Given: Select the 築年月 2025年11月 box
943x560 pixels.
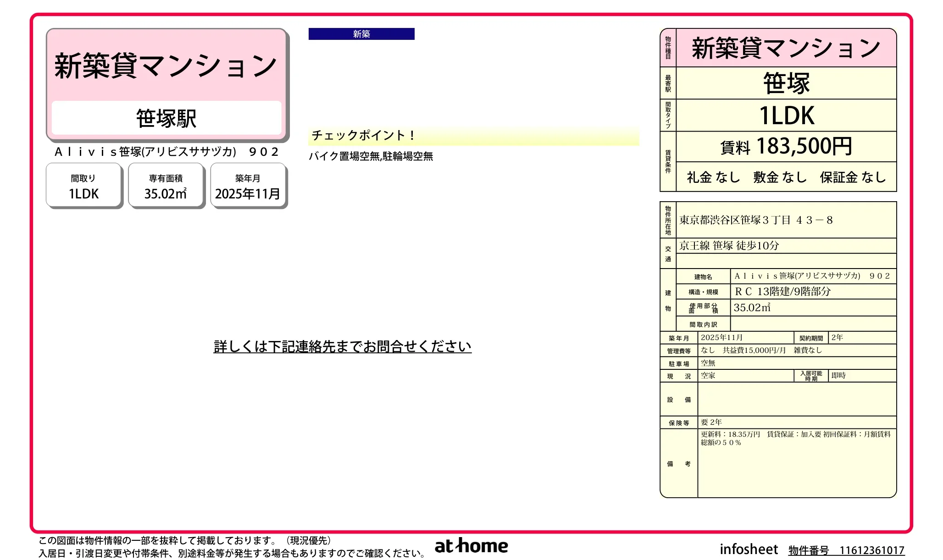Looking at the screenshot, I should 248,186.
